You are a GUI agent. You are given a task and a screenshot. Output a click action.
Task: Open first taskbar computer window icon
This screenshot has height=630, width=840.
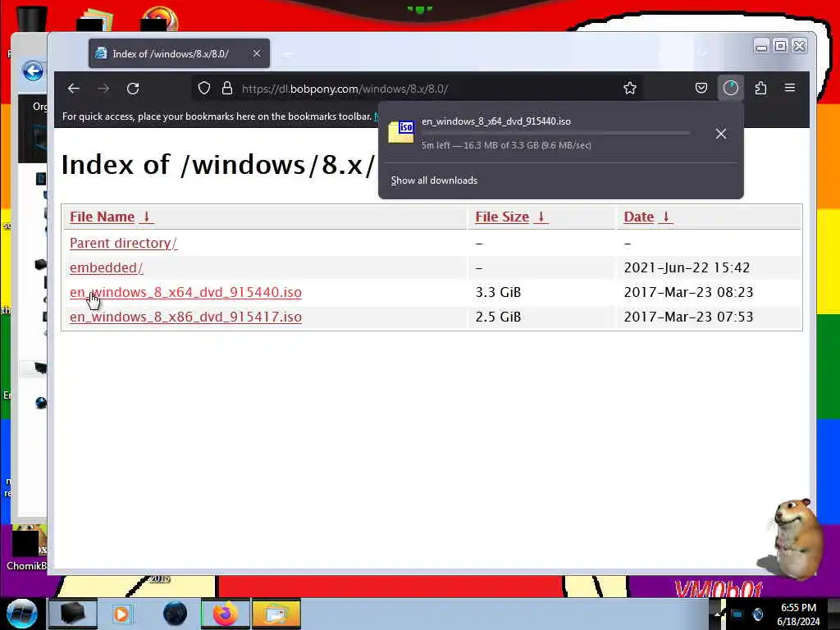72,614
